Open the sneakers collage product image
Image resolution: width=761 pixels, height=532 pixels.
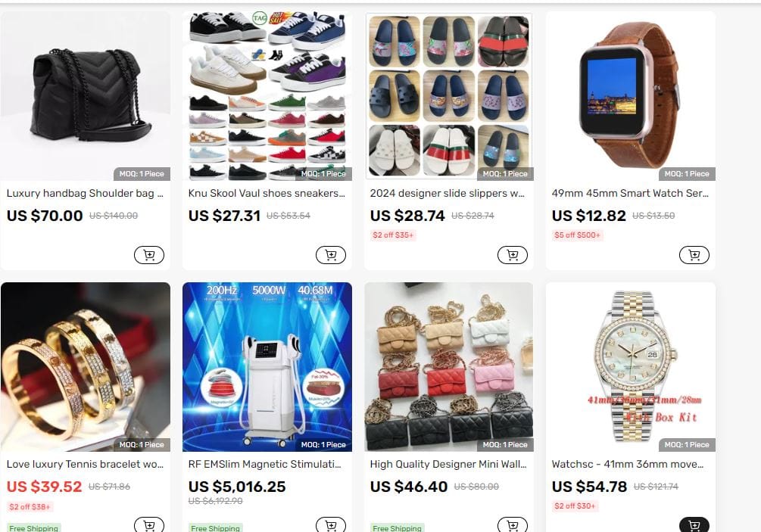(267, 96)
